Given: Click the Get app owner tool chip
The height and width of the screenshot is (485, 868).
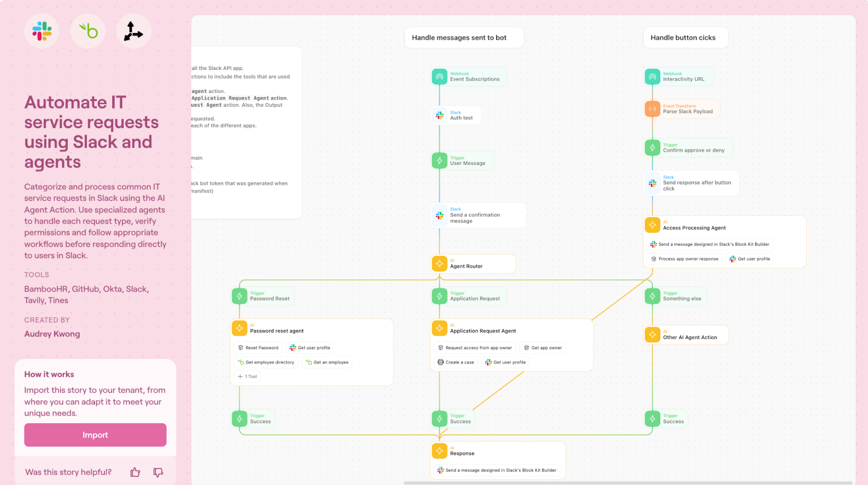Looking at the screenshot, I should click(542, 348).
